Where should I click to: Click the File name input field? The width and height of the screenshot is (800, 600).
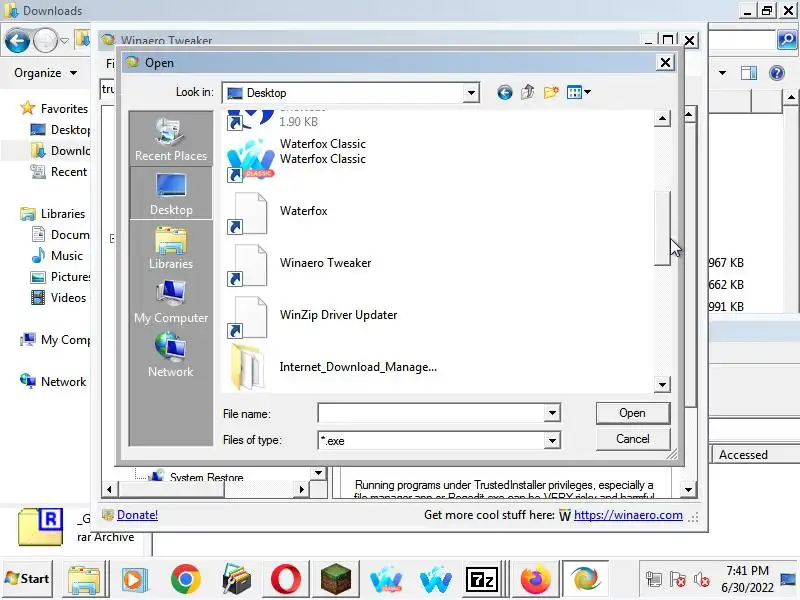point(431,413)
